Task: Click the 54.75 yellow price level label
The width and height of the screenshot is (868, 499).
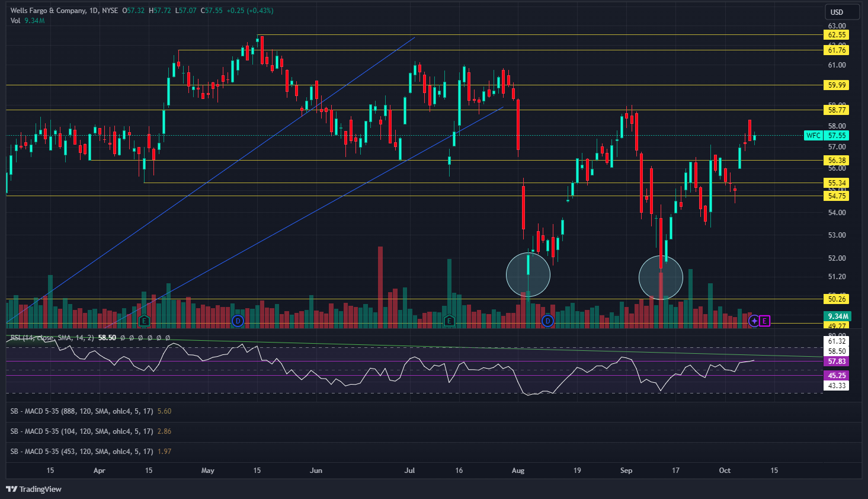Action: point(837,196)
